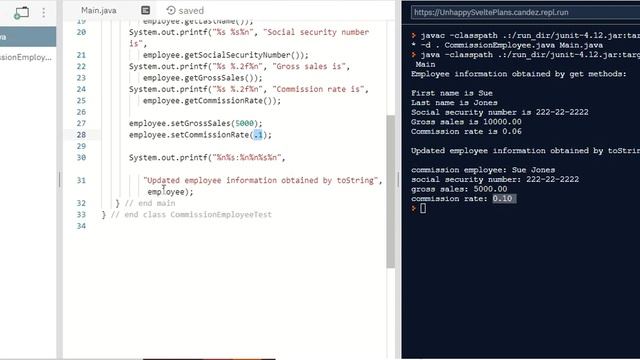Image resolution: width=640 pixels, height=360 pixels.
Task: Click "gross sales: 5000.00" console line
Action: pos(459,189)
